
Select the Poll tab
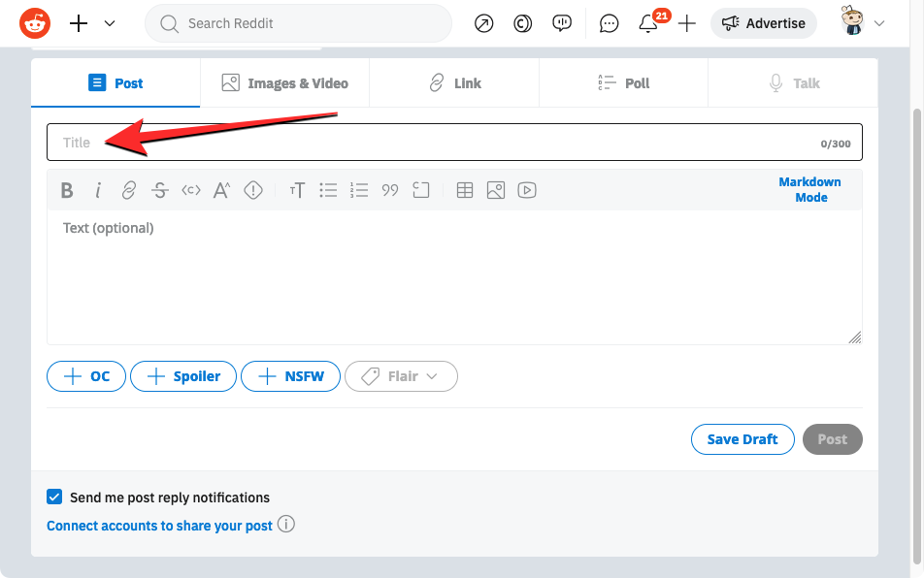tap(623, 83)
